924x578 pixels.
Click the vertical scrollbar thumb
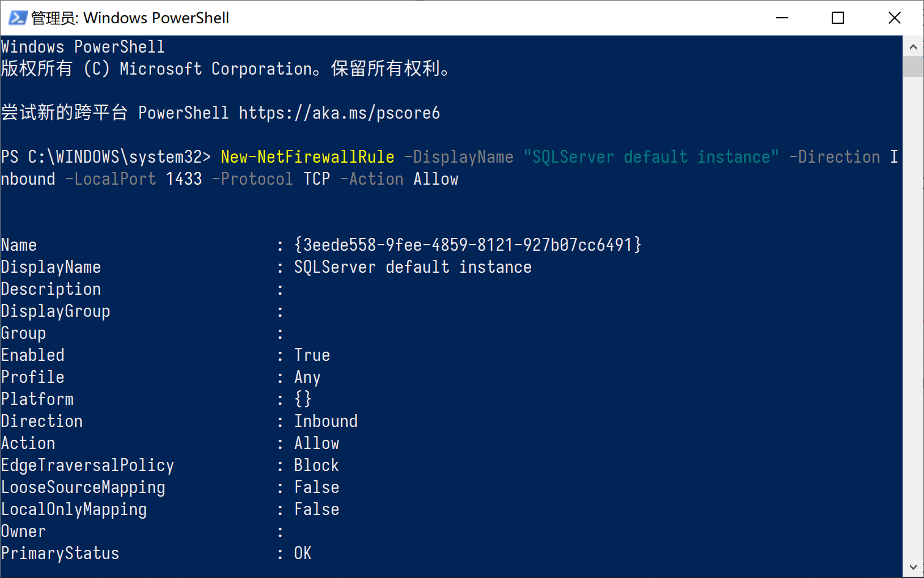[913, 67]
